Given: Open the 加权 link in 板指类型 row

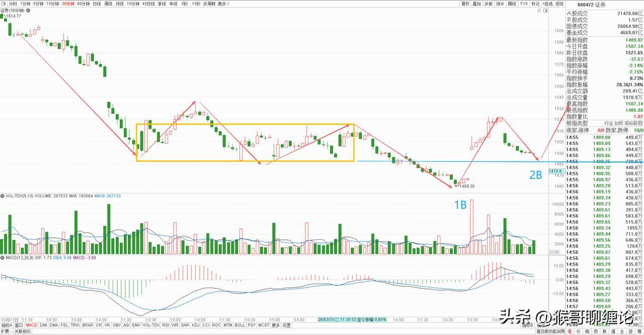Looking at the screenshot, I should pyautogui.click(x=619, y=123).
